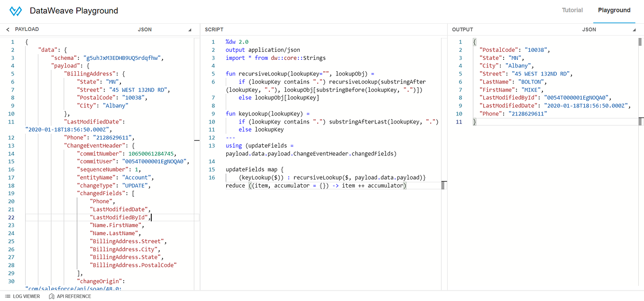Expand the Payload input panel header
Image resolution: width=644 pixels, height=301 pixels.
click(x=27, y=29)
